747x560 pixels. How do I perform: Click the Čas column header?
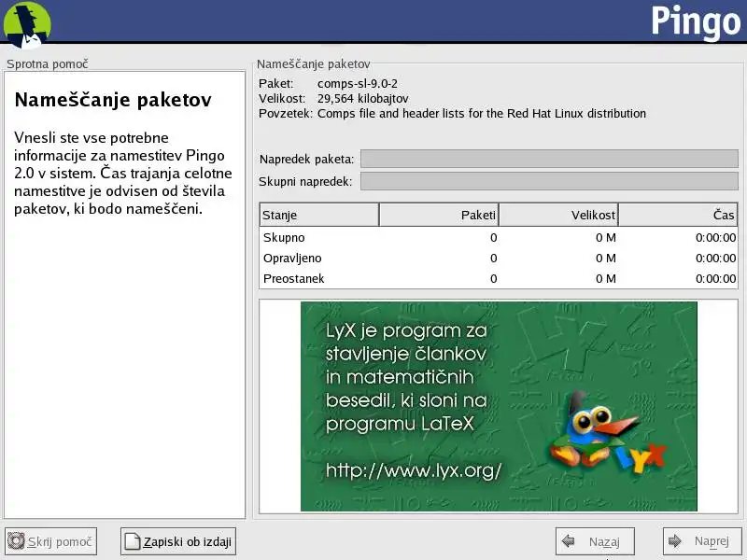(x=678, y=215)
